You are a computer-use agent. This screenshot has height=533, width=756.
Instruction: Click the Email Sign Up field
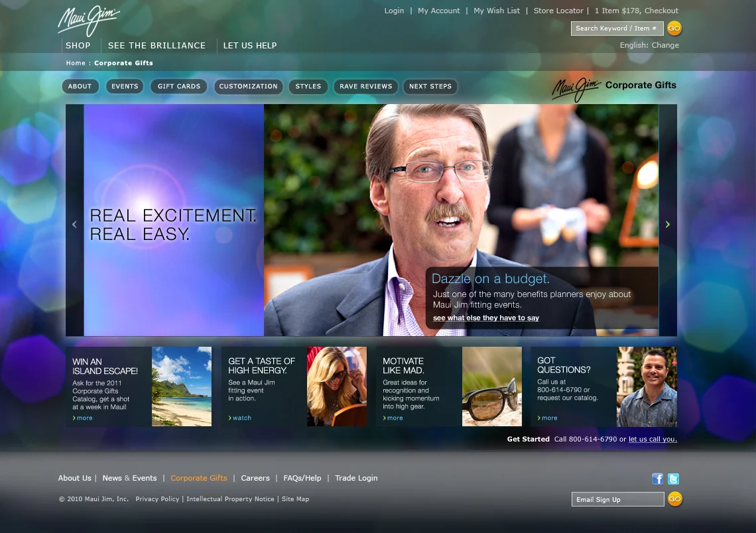[x=617, y=499]
